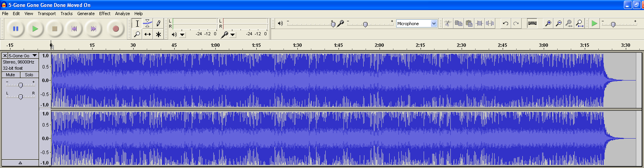Image resolution: width=644 pixels, height=168 pixels.
Task: Select the Time Shift tool
Action: (x=148, y=34)
